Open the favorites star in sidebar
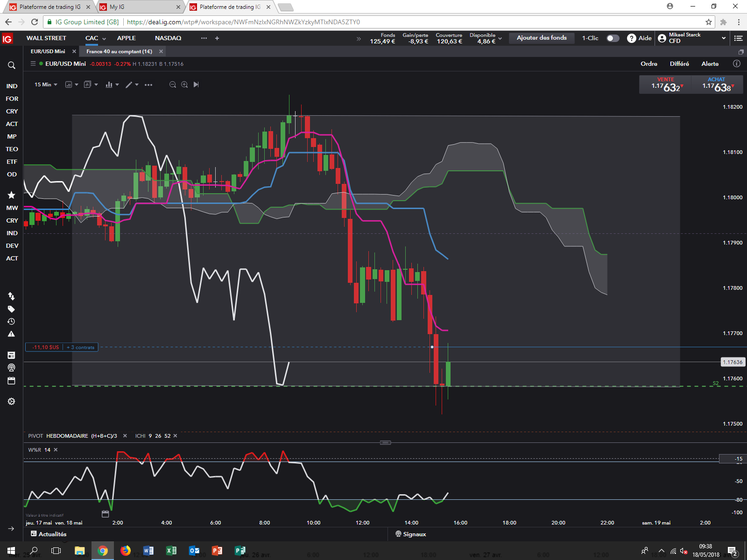 coord(12,195)
